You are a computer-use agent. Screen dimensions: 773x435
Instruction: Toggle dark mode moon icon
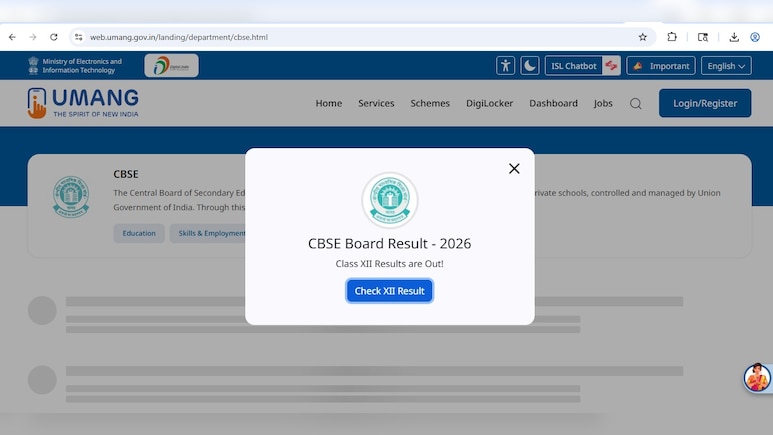coord(530,66)
